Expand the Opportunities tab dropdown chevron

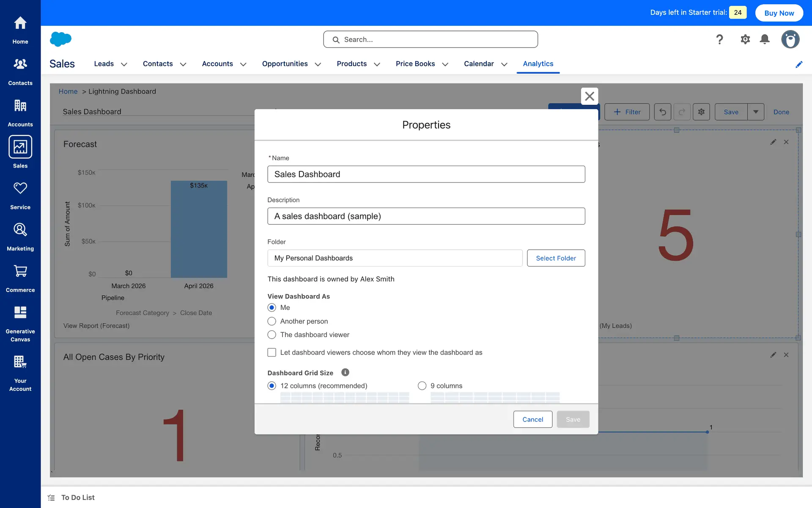click(318, 64)
